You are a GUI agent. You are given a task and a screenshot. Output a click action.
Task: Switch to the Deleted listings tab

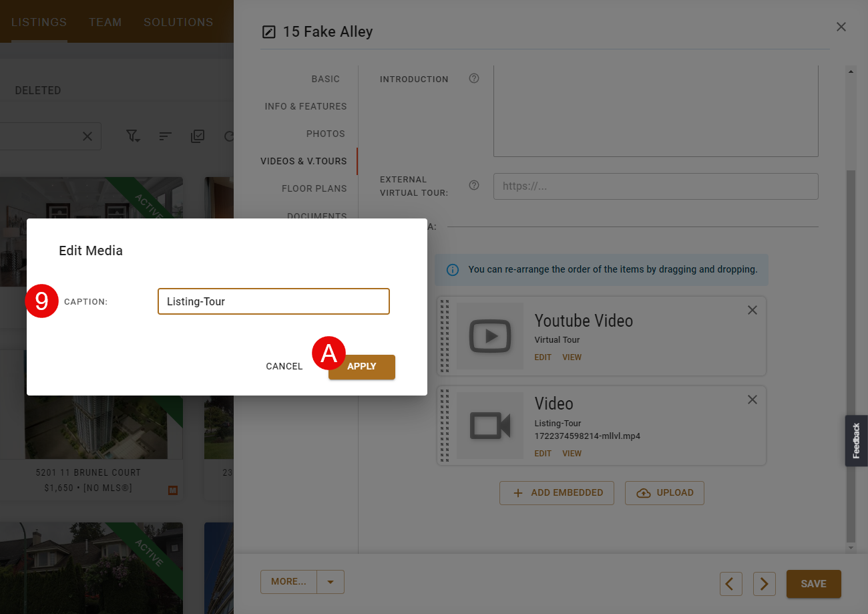[38, 90]
